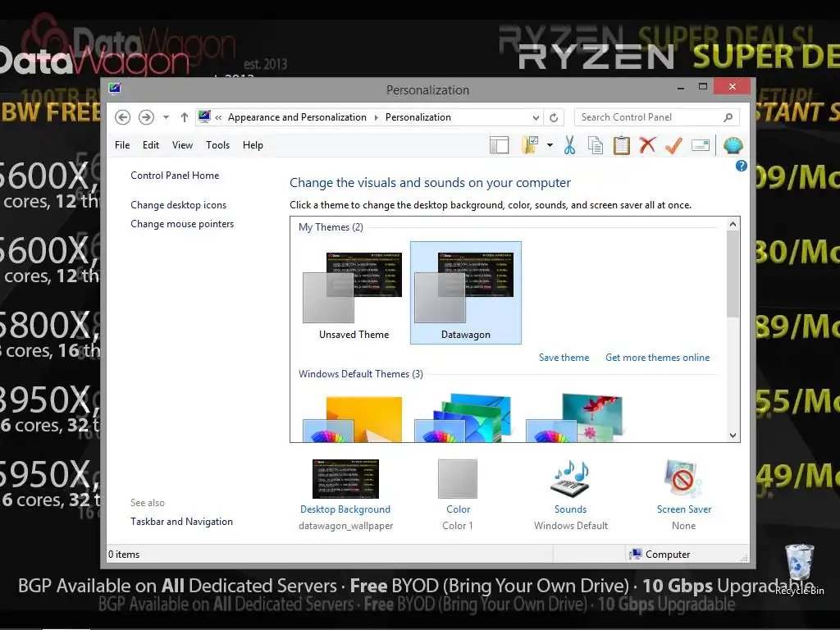Image resolution: width=840 pixels, height=630 pixels.
Task: Click the address bar control panel icon
Action: pos(204,116)
